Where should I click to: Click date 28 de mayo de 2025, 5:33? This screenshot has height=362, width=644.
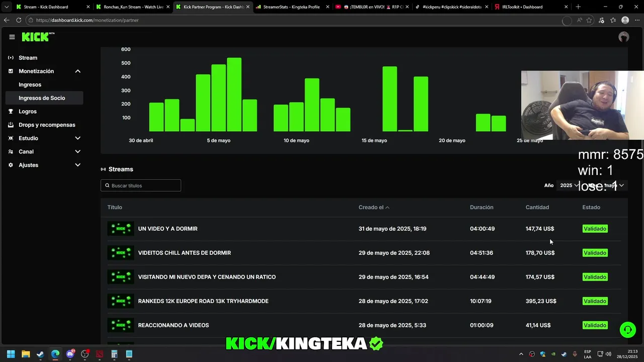[x=392, y=325]
